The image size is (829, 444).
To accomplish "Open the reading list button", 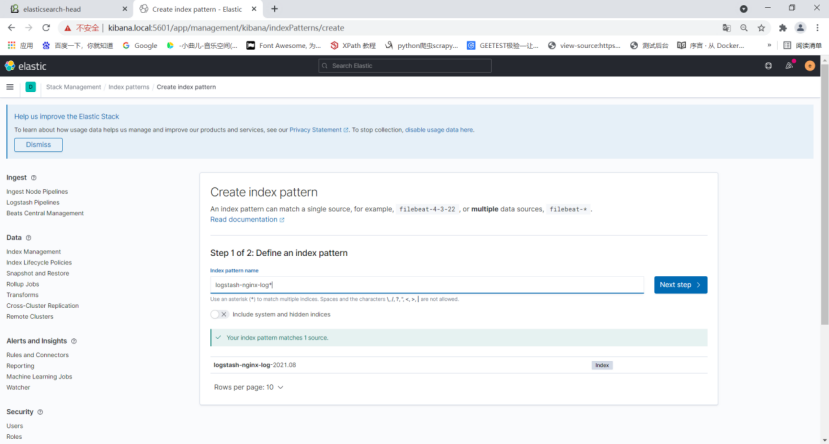I will (x=802, y=46).
